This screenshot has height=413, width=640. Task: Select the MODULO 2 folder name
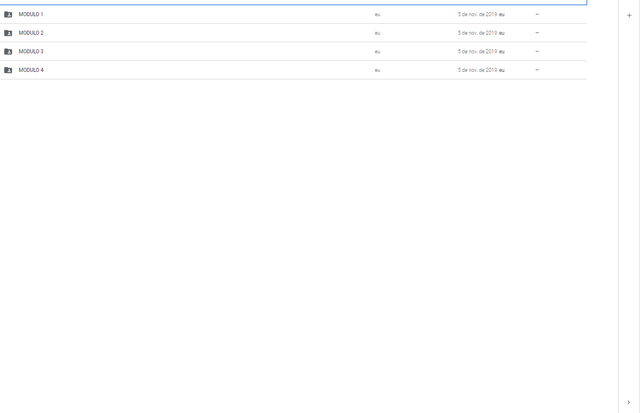tap(31, 33)
